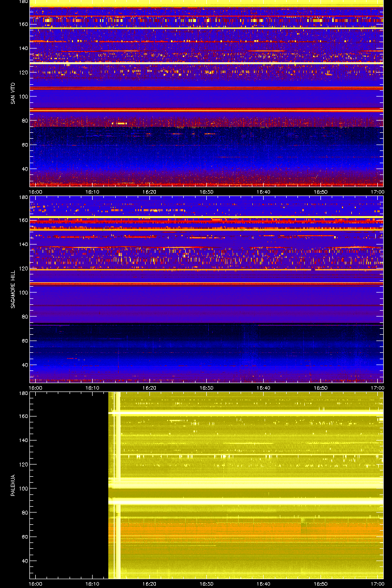Click the PALEHUA station axis label

click(x=12, y=486)
